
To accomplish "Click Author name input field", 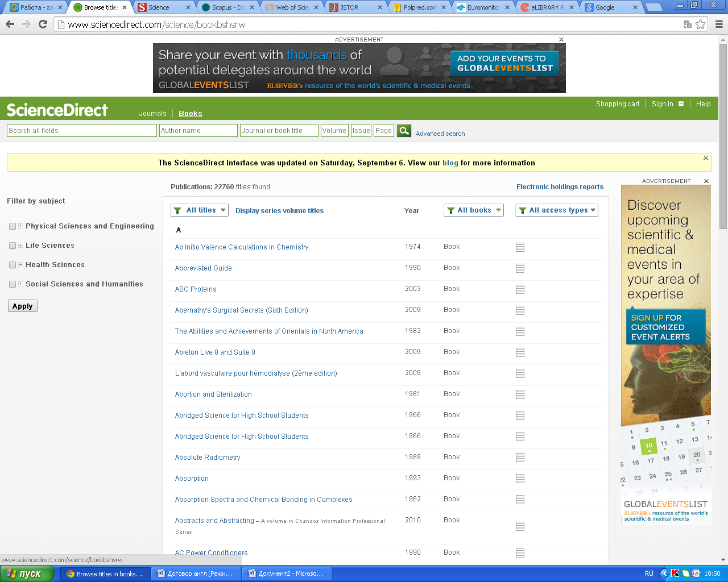I will pos(198,131).
